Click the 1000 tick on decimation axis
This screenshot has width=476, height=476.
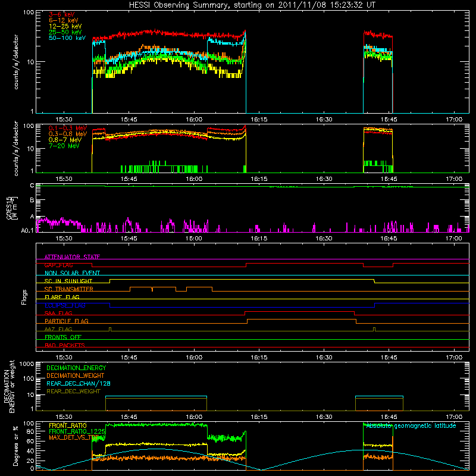coord(27,364)
